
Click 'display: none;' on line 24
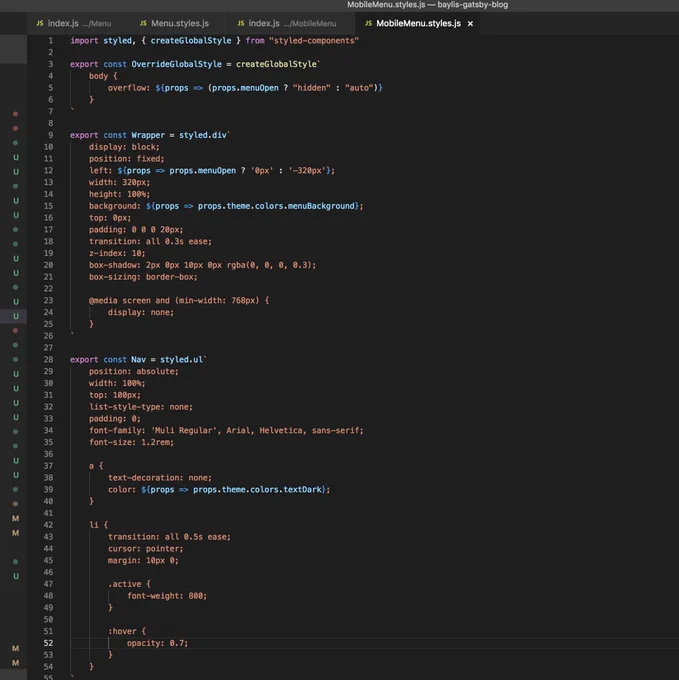[x=141, y=312]
